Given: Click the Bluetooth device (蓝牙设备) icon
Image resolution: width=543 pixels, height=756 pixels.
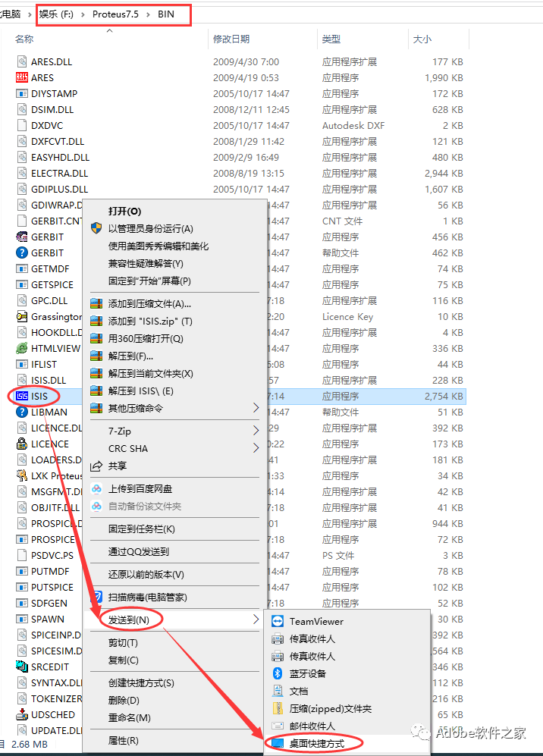Looking at the screenshot, I should click(x=277, y=673).
